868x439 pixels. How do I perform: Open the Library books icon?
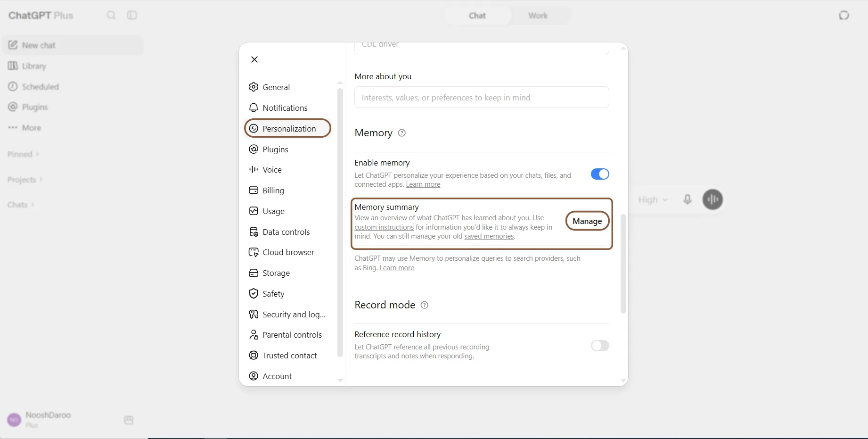pos(13,66)
